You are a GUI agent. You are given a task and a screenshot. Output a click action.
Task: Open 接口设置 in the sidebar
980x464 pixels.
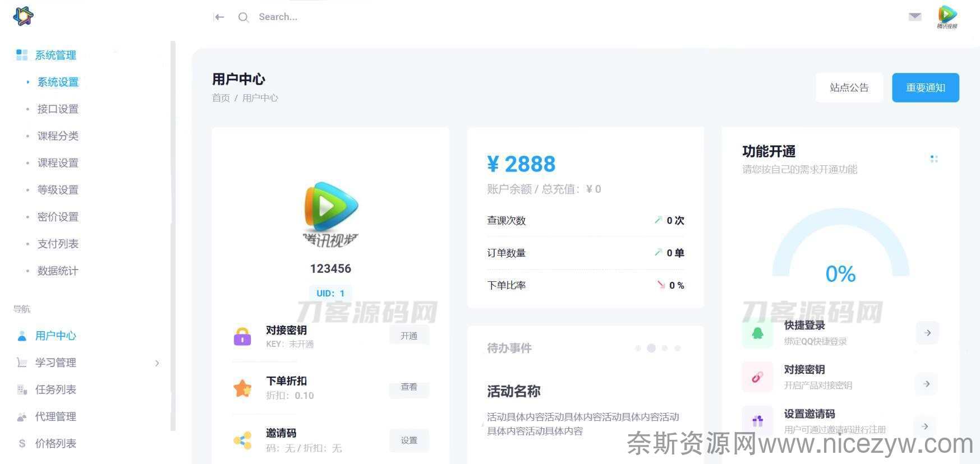coord(58,109)
